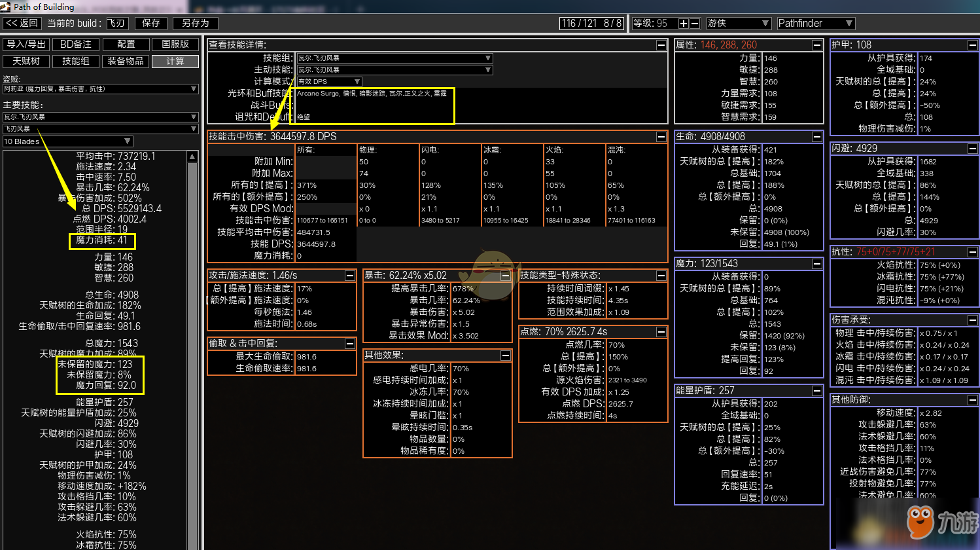980x550 pixels.
Task: Increase character level with plus button
Action: pyautogui.click(x=684, y=23)
